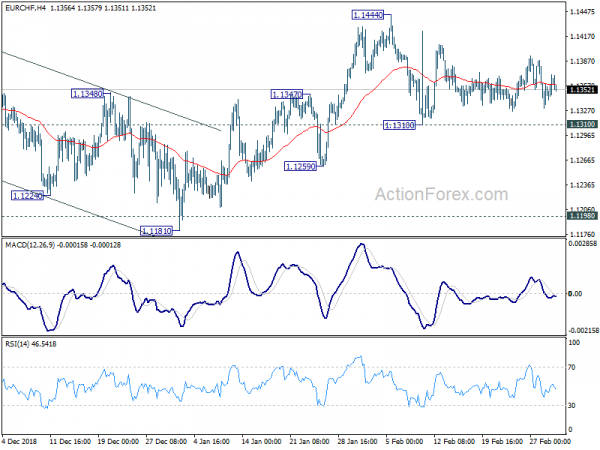The image size is (600, 450).
Task: Click the 14 Jan 00:00 date marker
Action: pos(262,442)
